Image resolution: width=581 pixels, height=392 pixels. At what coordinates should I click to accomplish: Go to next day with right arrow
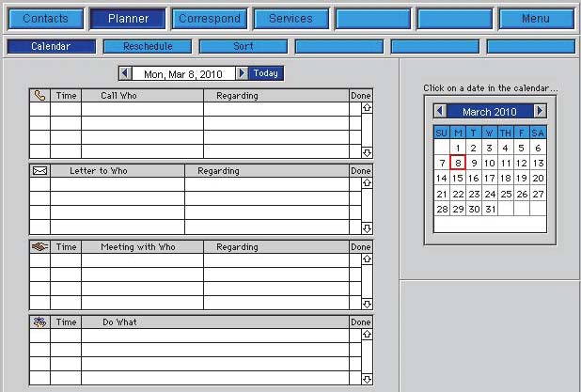(242, 73)
